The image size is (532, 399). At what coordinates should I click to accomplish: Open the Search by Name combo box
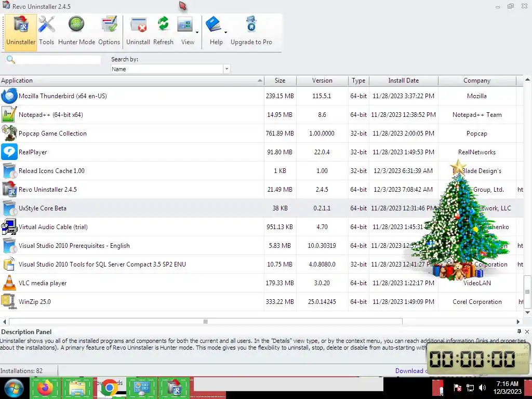tap(170, 69)
